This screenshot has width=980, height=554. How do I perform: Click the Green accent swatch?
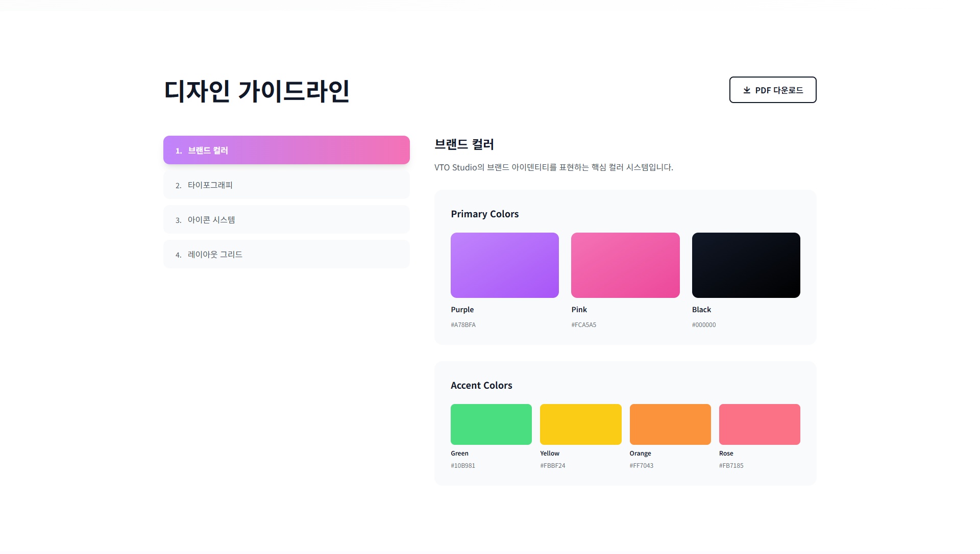tap(491, 424)
